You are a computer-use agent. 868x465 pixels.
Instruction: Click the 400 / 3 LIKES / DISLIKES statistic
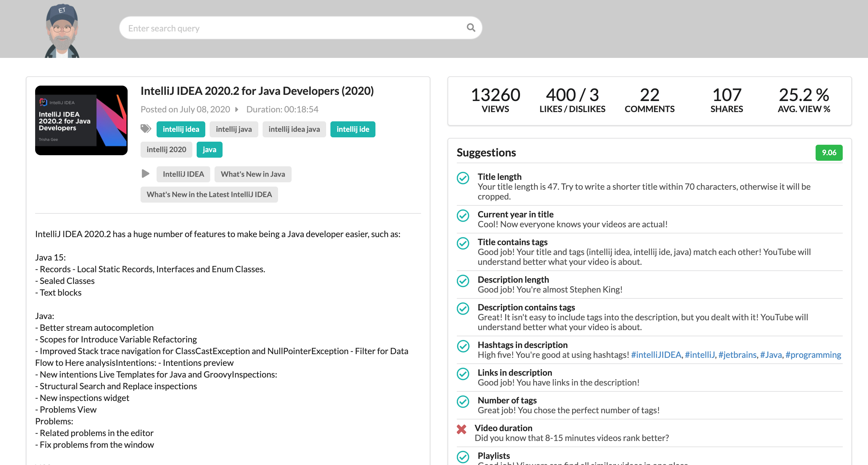click(572, 100)
